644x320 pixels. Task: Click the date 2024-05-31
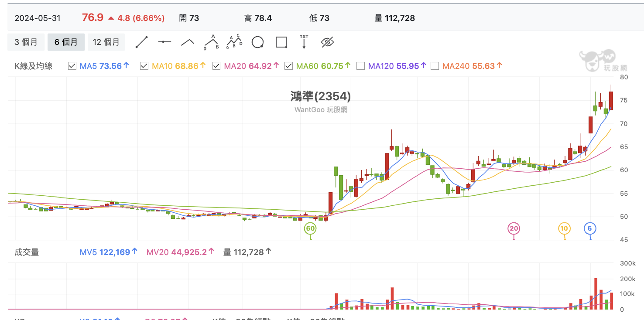[38, 18]
